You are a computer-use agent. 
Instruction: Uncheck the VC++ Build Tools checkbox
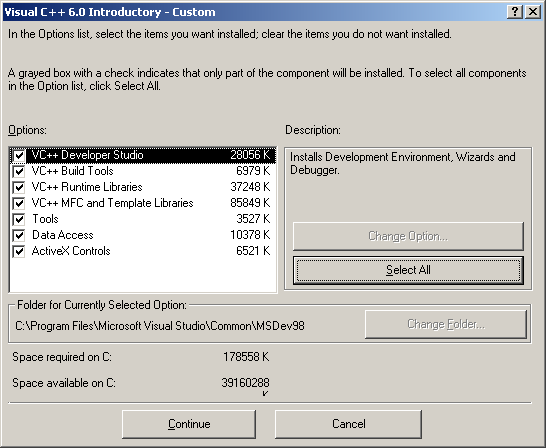(x=19, y=171)
